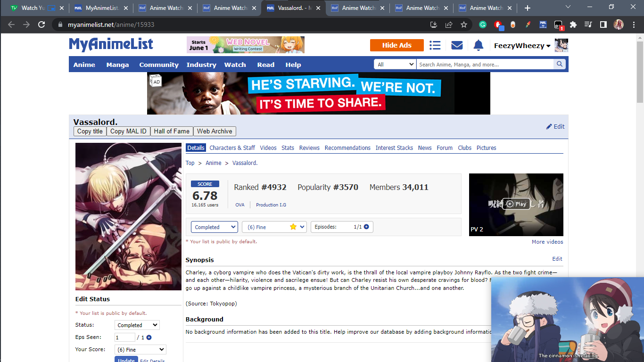
Task: Open the Manga menu in nav bar
Action: 117,65
